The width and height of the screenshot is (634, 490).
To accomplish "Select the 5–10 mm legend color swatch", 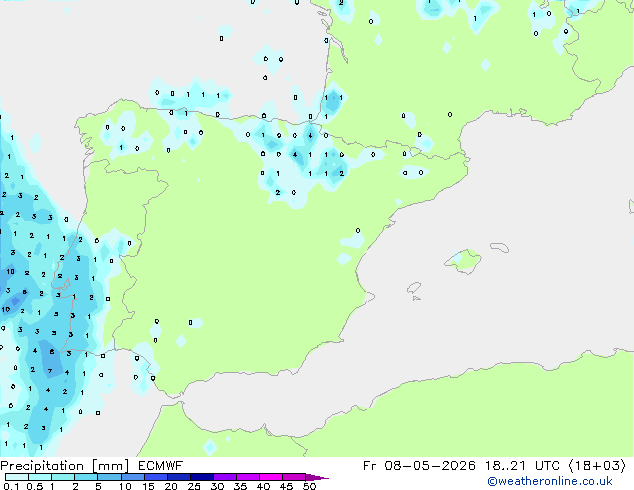I will pyautogui.click(x=109, y=477).
